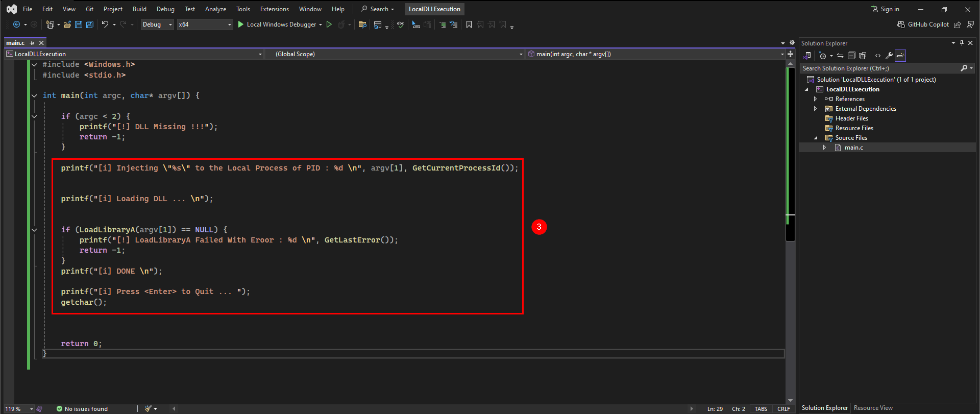Viewport: 980px width, 414px height.
Task: Open the main(int argc, char * argv[]) member dropdown
Action: click(655, 54)
